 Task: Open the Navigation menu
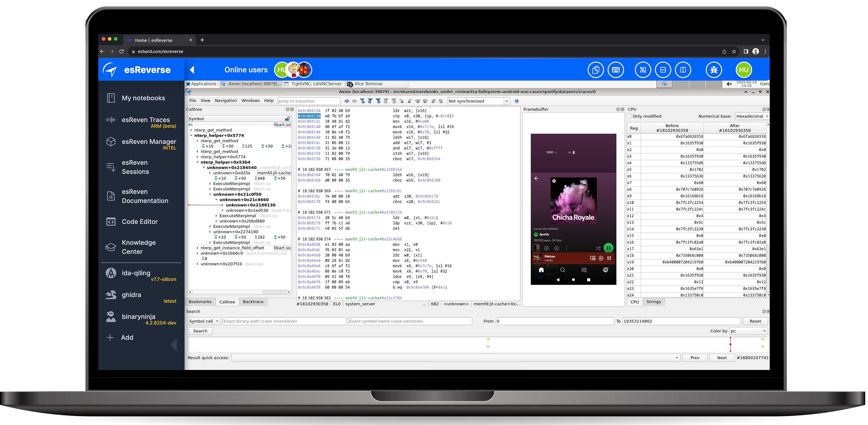pyautogui.click(x=226, y=101)
